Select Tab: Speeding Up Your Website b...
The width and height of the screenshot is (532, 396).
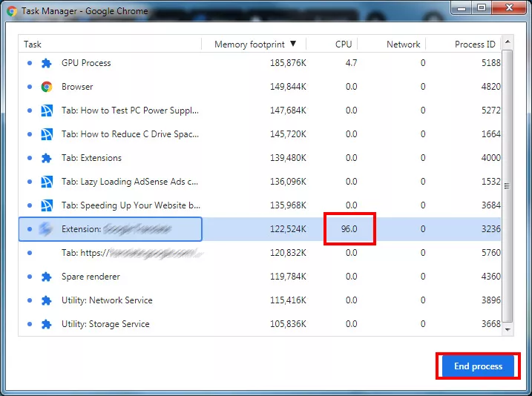pos(260,205)
